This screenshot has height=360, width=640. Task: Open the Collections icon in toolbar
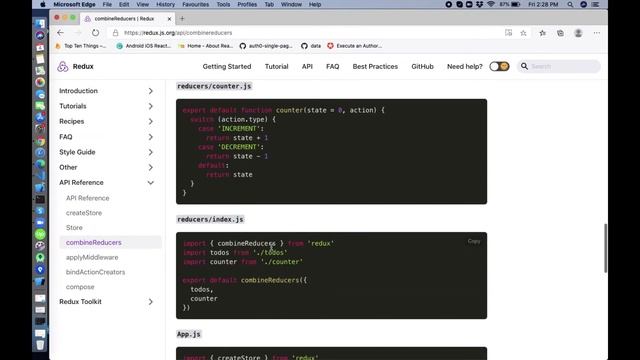tap(560, 33)
